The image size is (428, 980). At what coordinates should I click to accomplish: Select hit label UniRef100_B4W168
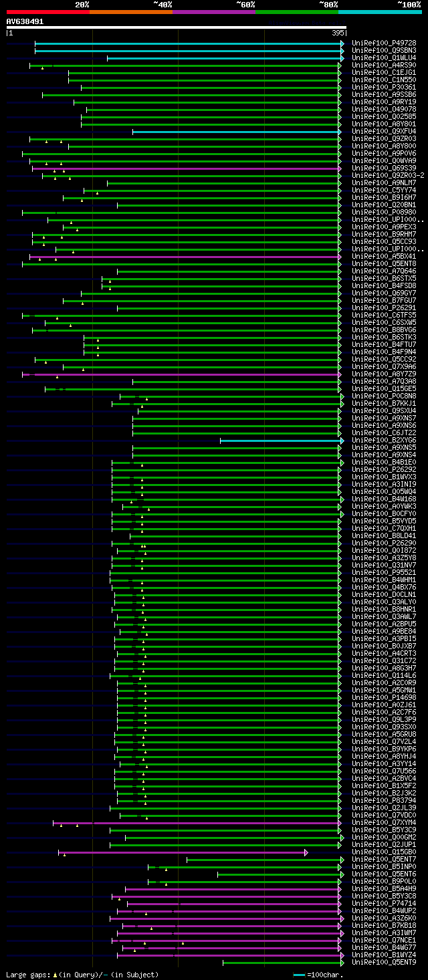384,499
